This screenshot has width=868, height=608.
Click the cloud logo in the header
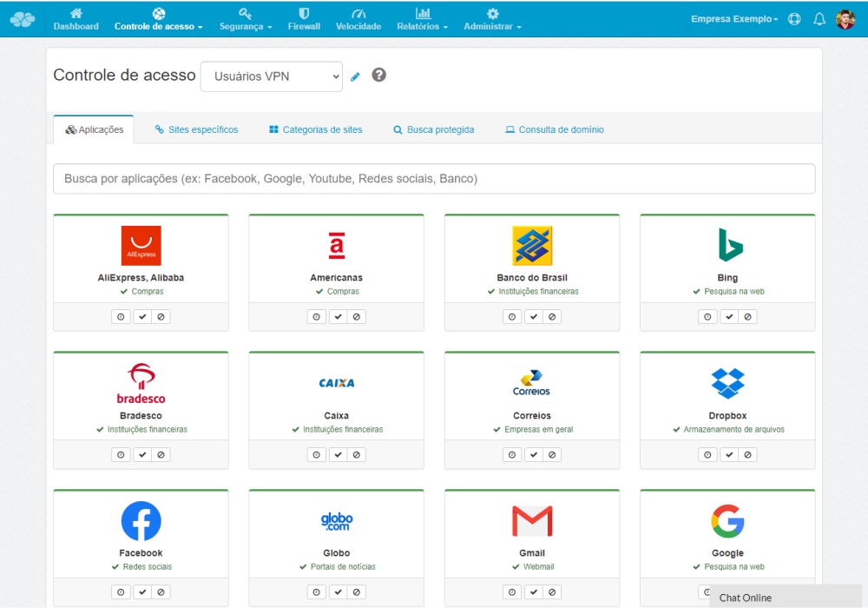23,19
